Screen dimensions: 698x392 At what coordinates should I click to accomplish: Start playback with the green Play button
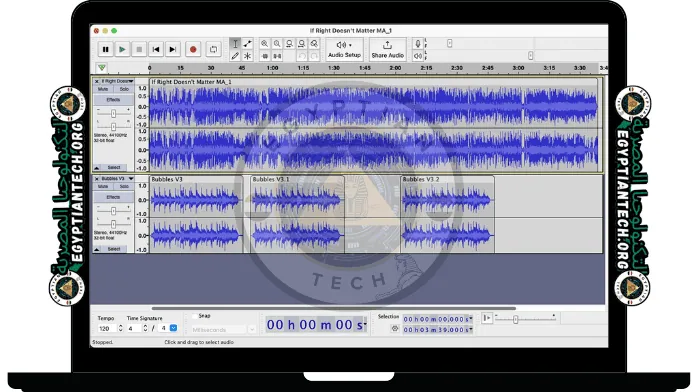pos(122,49)
